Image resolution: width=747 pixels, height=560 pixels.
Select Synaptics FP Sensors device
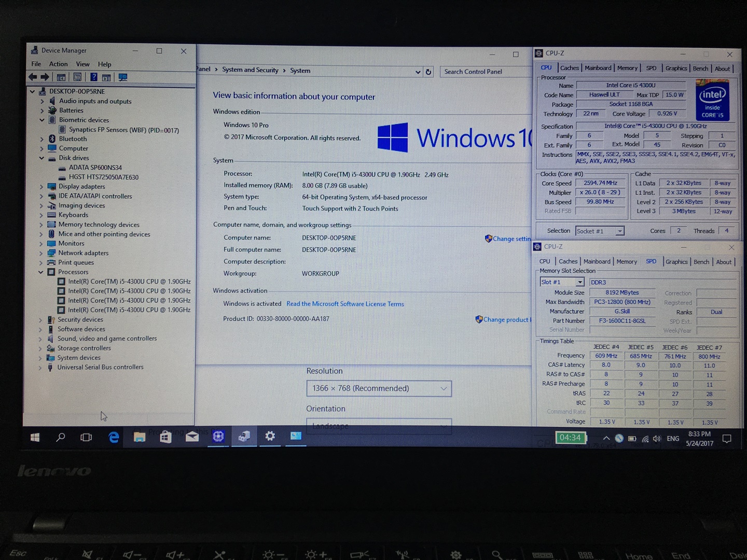[124, 130]
